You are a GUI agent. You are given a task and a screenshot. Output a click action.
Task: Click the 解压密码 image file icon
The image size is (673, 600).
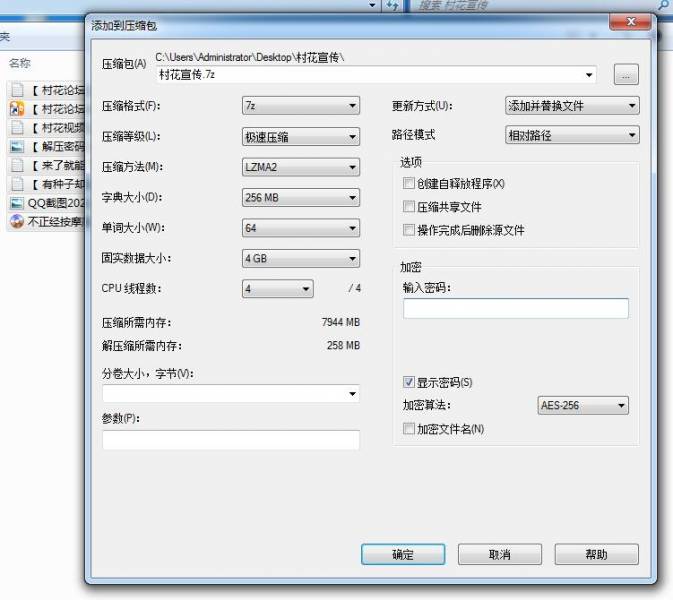(17, 146)
